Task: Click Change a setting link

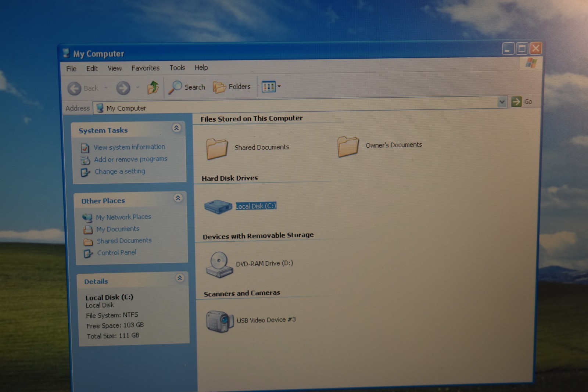Action: pyautogui.click(x=120, y=171)
